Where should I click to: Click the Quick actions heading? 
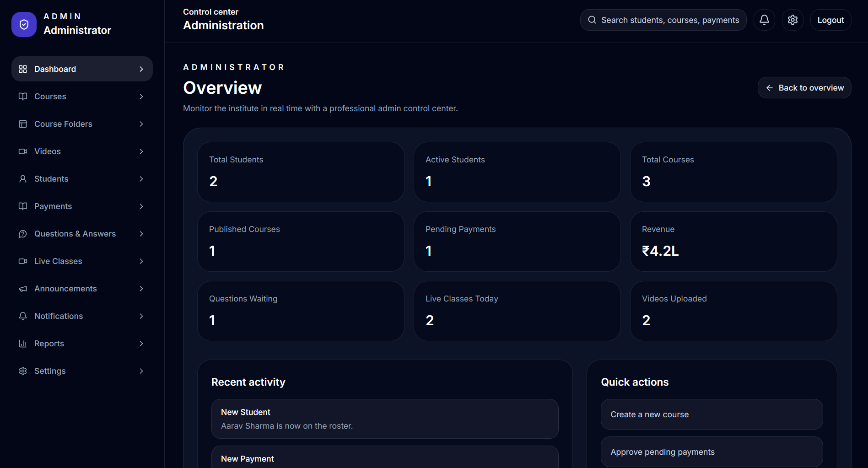[635, 382]
